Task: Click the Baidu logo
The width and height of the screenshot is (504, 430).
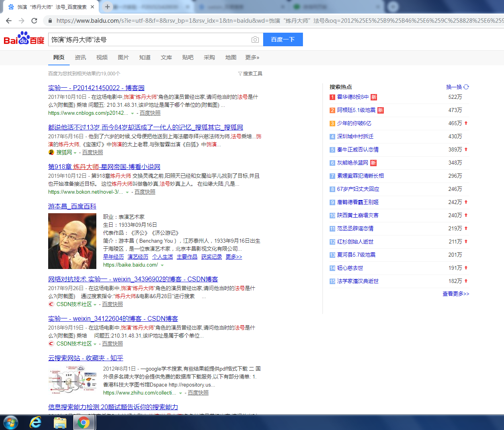Action: tap(24, 39)
